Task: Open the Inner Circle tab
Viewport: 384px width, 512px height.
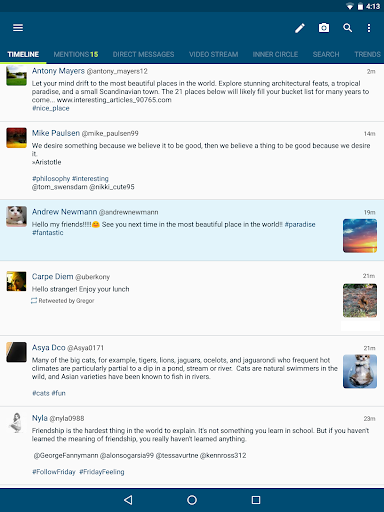Action: [275, 54]
